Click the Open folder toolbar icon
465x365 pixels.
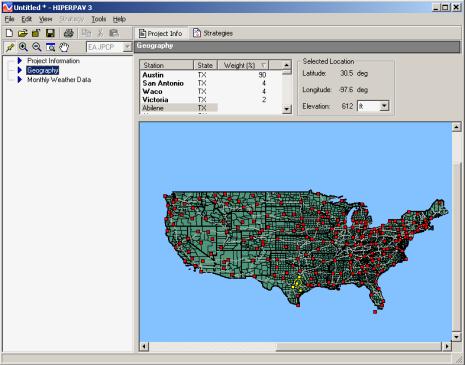tap(23, 33)
